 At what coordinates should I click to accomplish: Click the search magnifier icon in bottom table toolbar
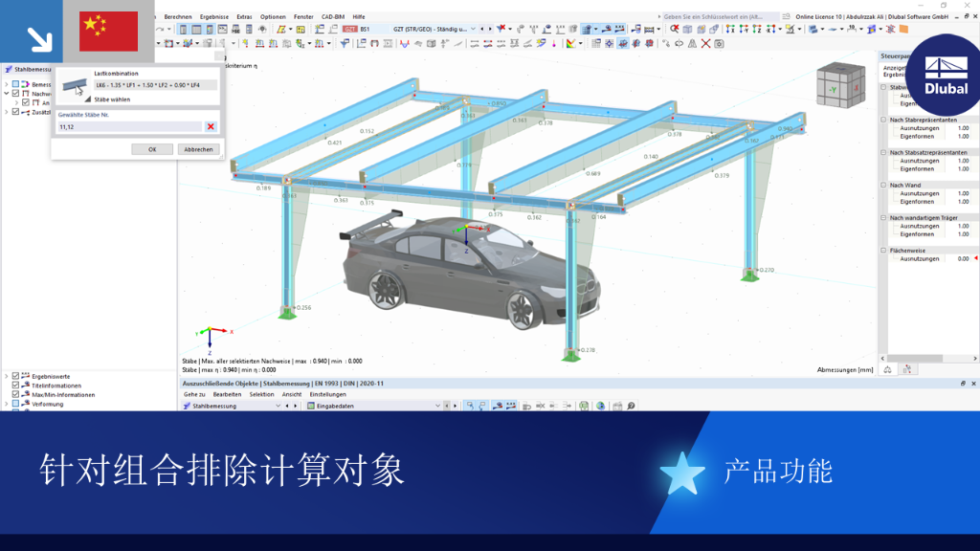coord(632,406)
